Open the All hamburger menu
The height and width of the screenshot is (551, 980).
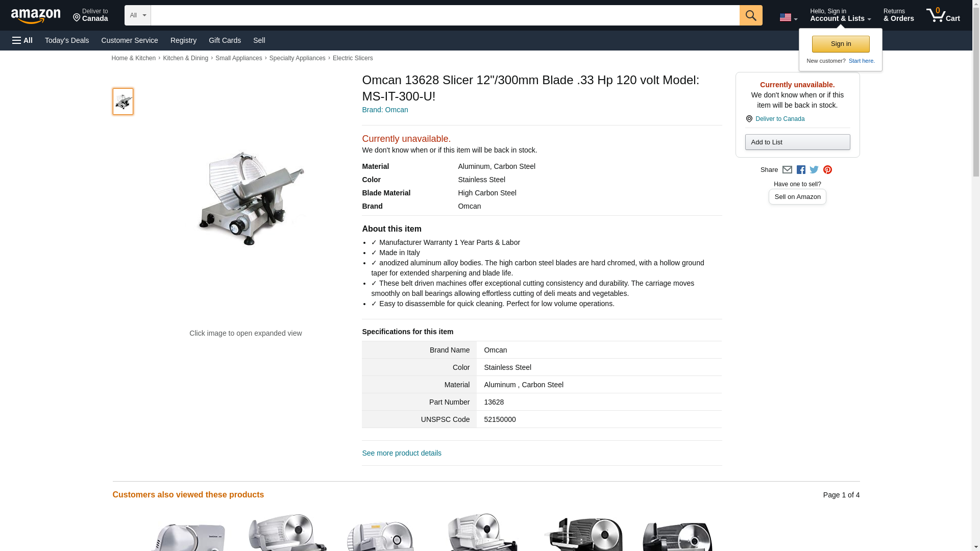coord(22,40)
